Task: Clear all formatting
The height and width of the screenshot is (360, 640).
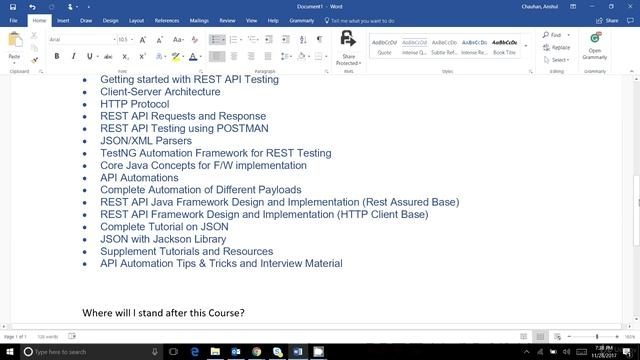Action: pyautogui.click(x=195, y=40)
